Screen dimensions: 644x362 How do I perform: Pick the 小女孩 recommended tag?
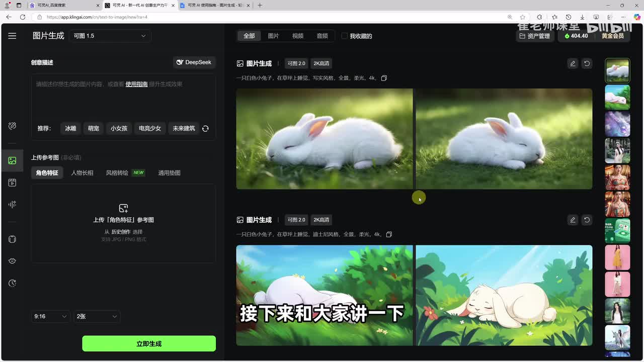pos(119,128)
